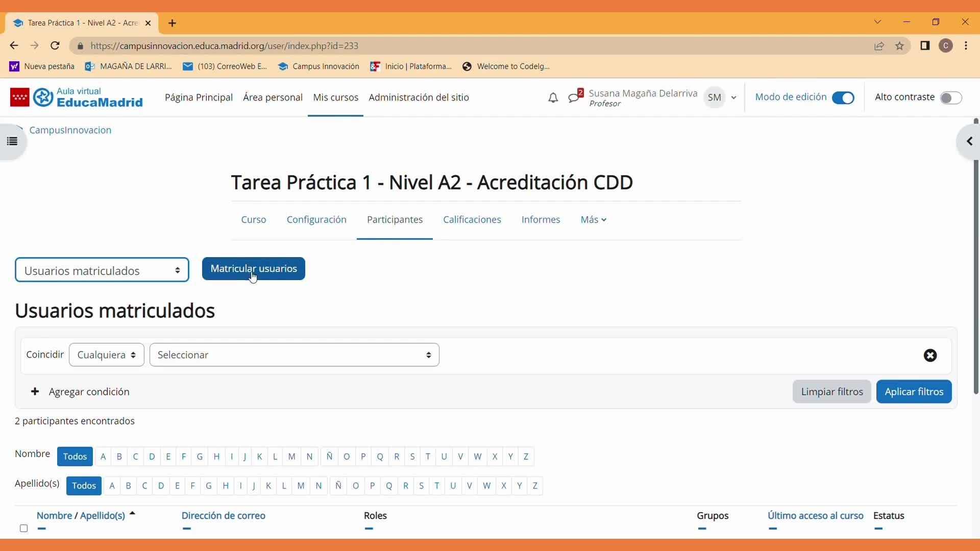The width and height of the screenshot is (980, 551).
Task: Open the Cualquiera match dropdown
Action: coord(106,355)
